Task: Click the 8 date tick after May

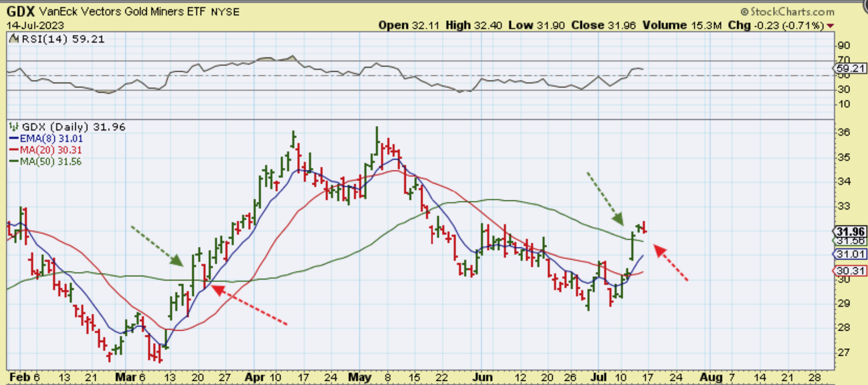Action: [x=388, y=377]
